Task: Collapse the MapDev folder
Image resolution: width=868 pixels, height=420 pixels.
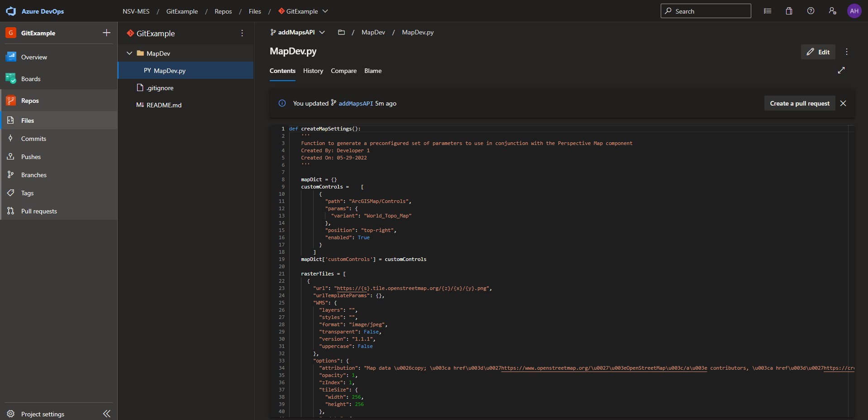Action: 129,53
